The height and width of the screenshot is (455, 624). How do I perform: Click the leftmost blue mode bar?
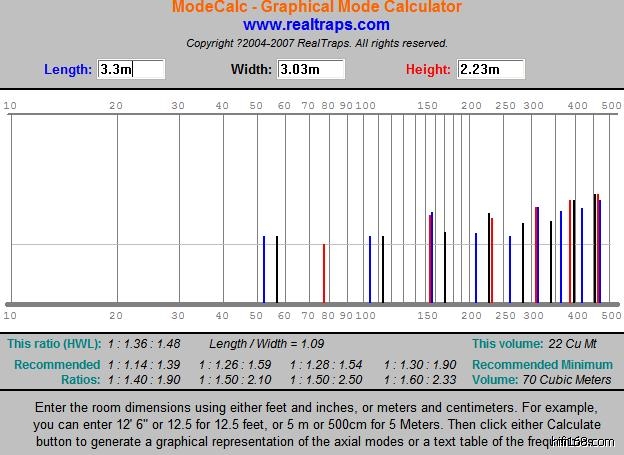pos(264,268)
